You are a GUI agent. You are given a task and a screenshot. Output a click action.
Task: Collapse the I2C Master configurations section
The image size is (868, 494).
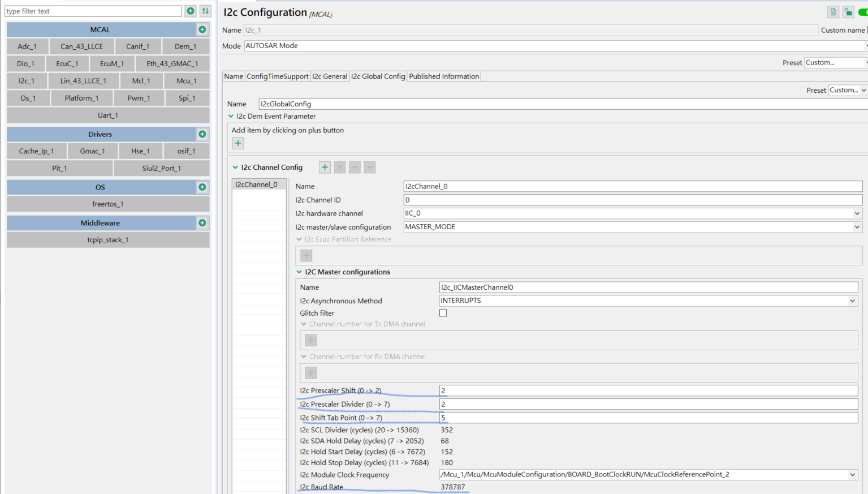[299, 272]
